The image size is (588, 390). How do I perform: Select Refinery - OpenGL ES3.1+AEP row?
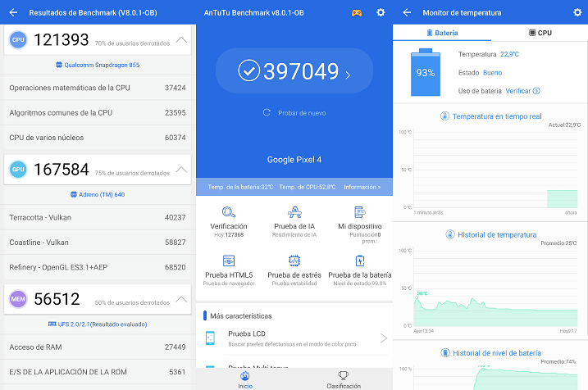(98, 267)
